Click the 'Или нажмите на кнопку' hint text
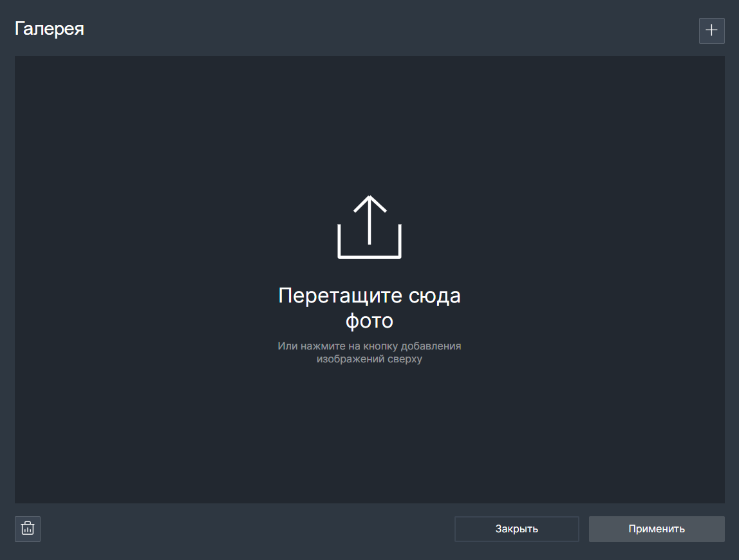The image size is (739, 560). pyautogui.click(x=369, y=346)
